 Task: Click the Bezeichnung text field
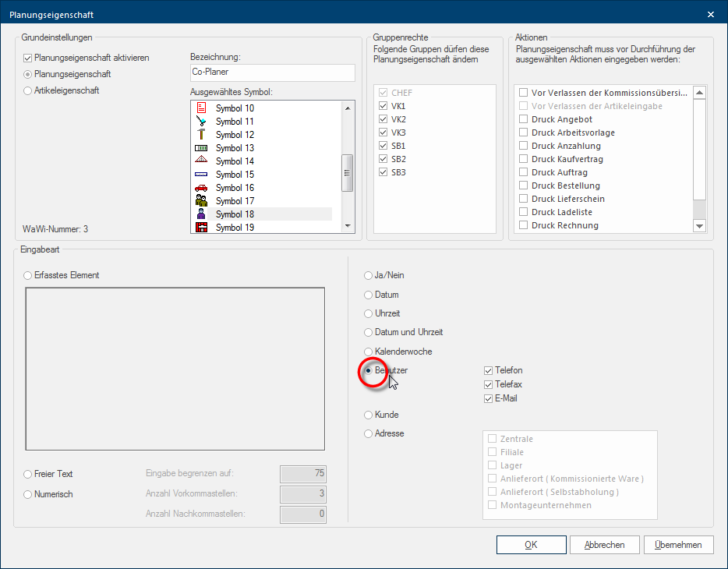click(x=271, y=72)
